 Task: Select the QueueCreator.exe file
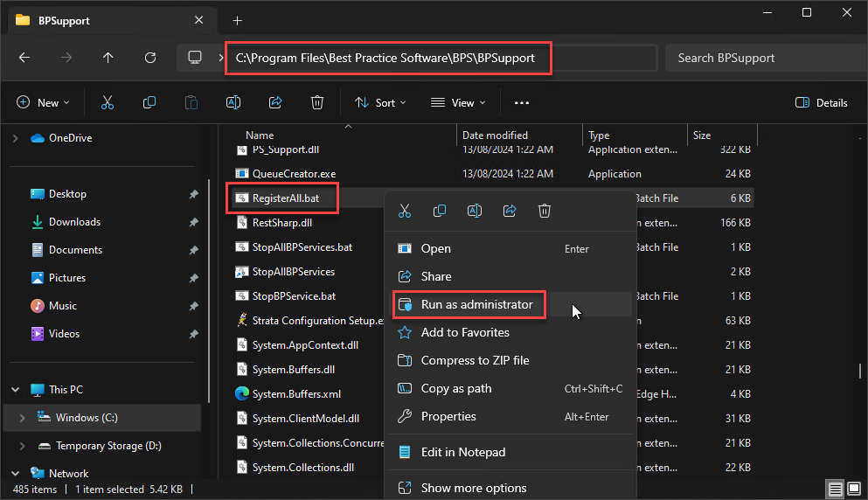(294, 174)
